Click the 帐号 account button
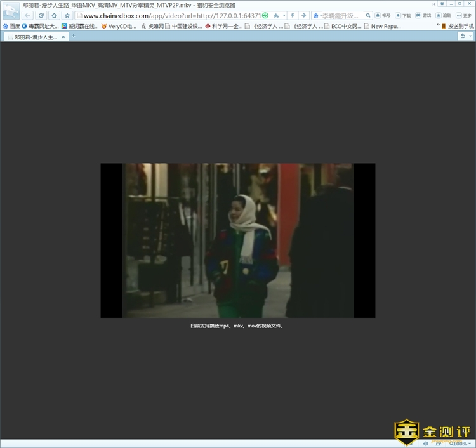The width and height of the screenshot is (476, 448). (383, 15)
